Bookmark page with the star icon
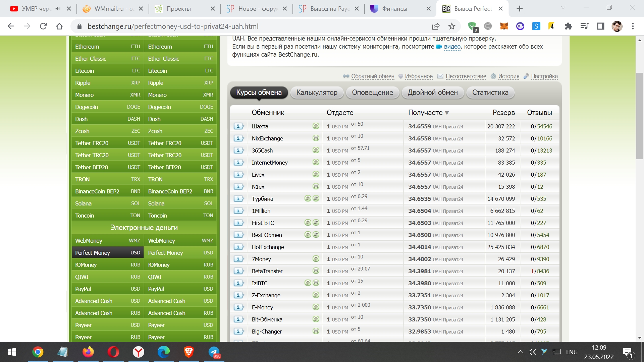The height and width of the screenshot is (362, 644). tap(452, 26)
